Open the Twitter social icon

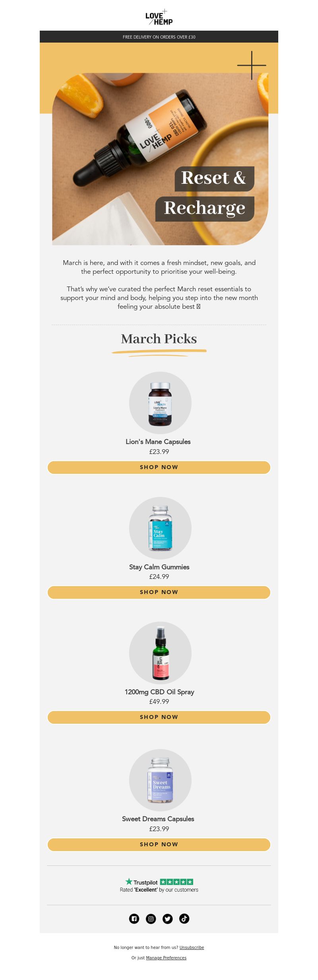click(x=168, y=918)
